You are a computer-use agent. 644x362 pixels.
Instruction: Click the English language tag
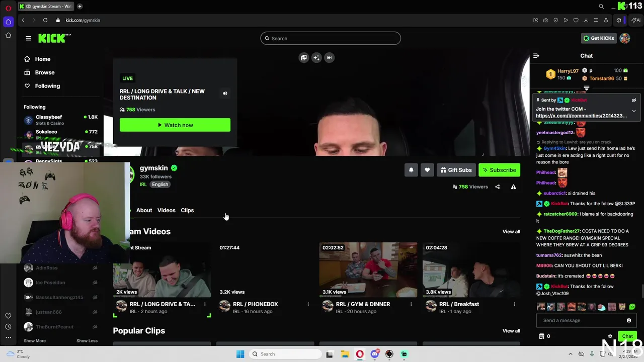(160, 185)
